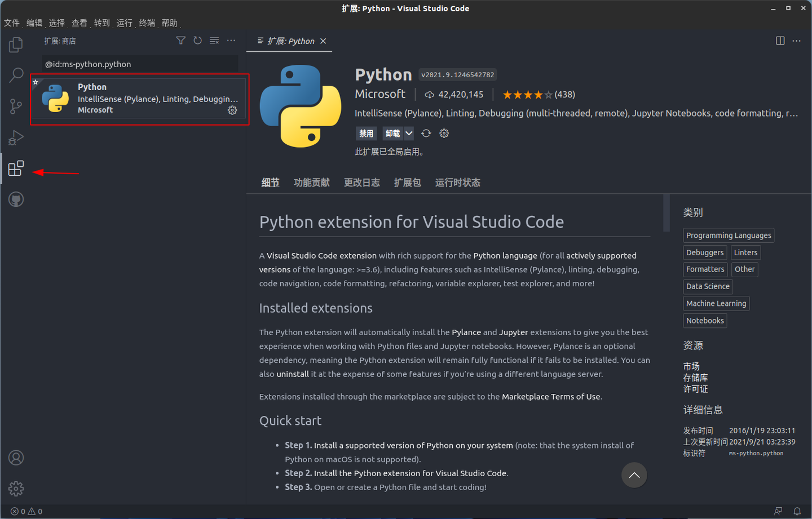Open manage gear on the Python extension entry
Screen dimensions: 812x519
232,110
